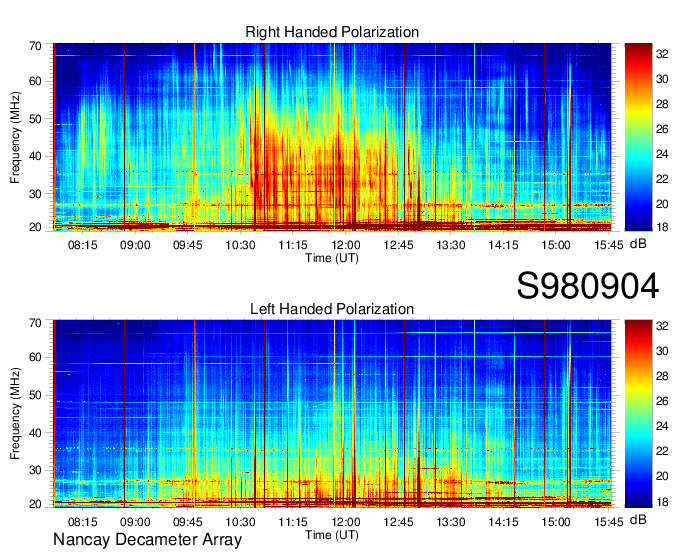
Task: Click 70 frequency tick on Right Handed plot
Action: click(35, 46)
